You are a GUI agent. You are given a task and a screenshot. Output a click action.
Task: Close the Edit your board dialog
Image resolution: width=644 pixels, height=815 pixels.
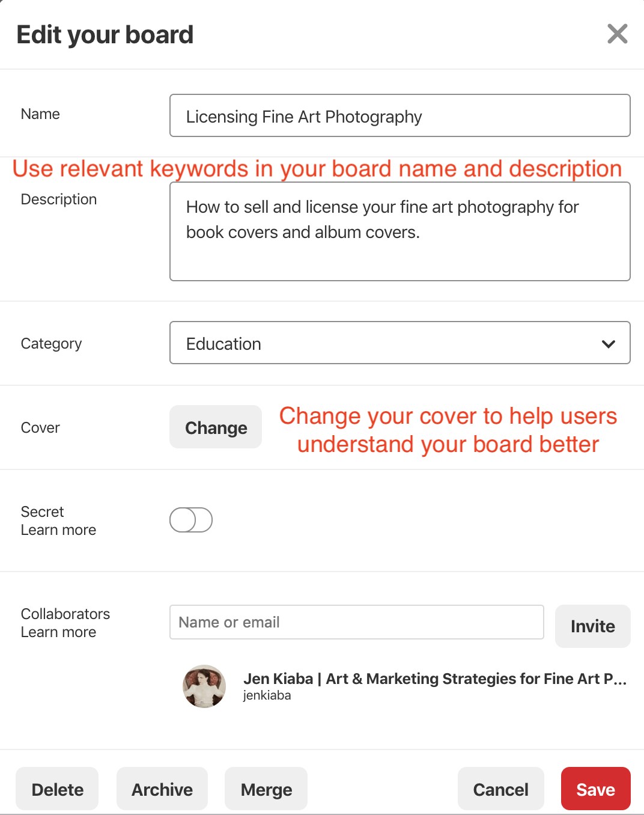(x=617, y=34)
